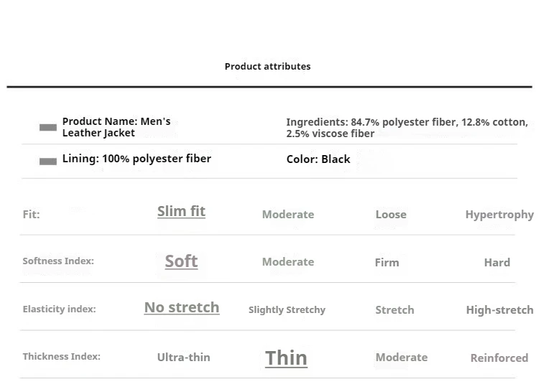Pick the Hypertrophy fit option
The image size is (539, 392).
coord(499,214)
